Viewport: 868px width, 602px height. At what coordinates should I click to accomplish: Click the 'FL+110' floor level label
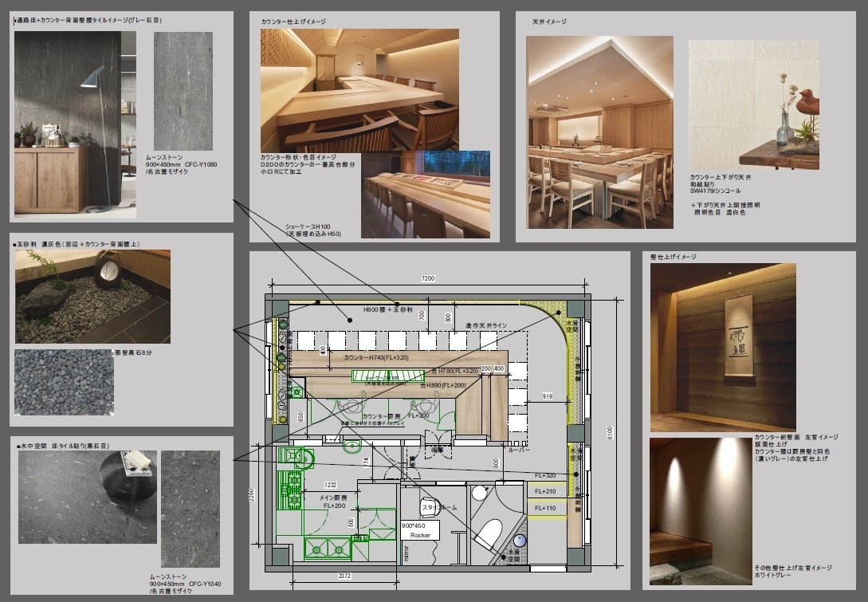coord(545,508)
